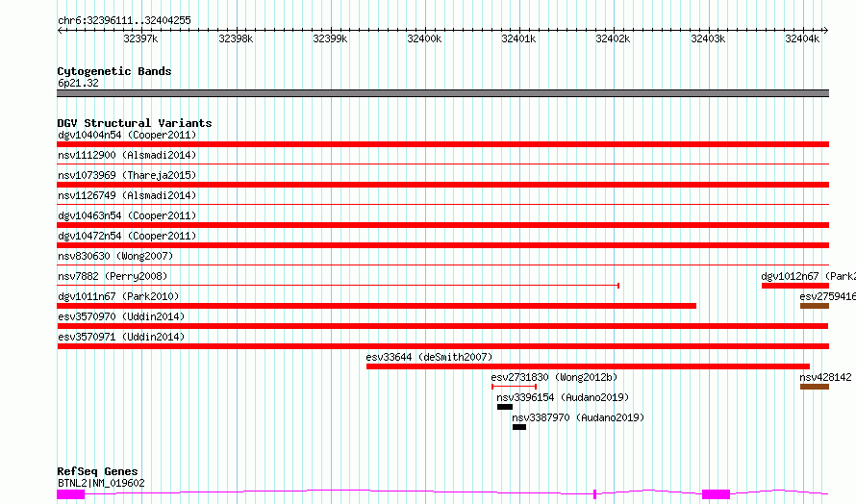
Task: Select the dgv1011n67 (Park2010) label
Action: coord(118,296)
